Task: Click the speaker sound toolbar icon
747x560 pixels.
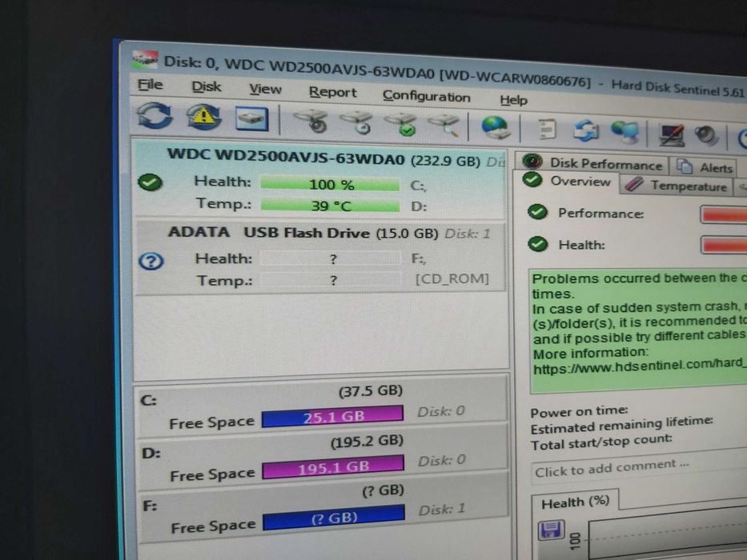Action: pos(706,136)
